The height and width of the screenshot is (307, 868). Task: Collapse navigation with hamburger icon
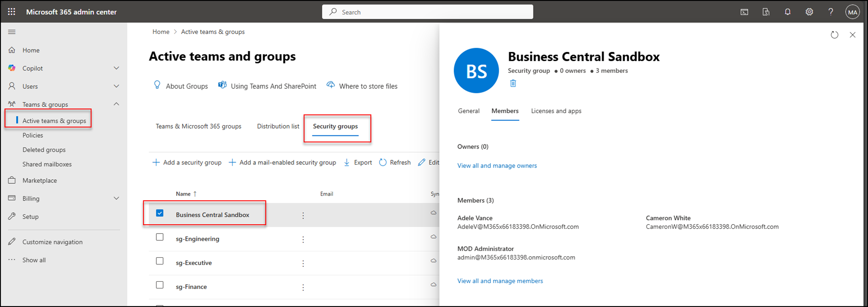pyautogui.click(x=12, y=32)
